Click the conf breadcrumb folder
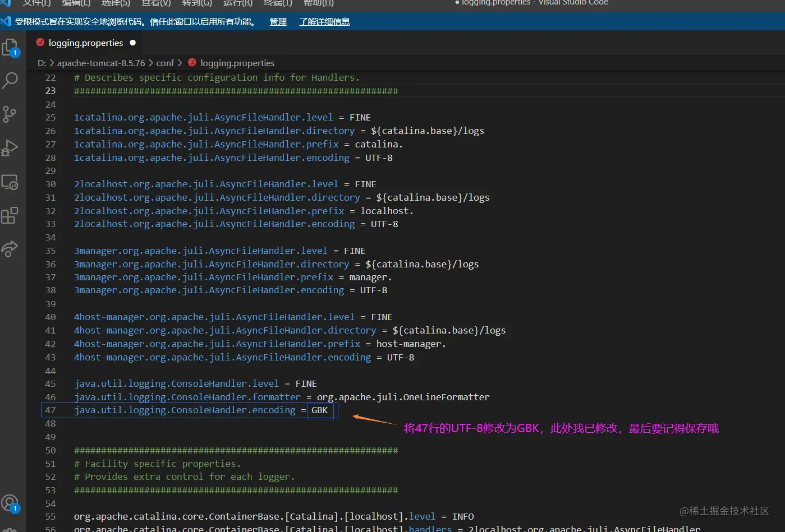Screen dimensions: 785x532 tap(165, 63)
